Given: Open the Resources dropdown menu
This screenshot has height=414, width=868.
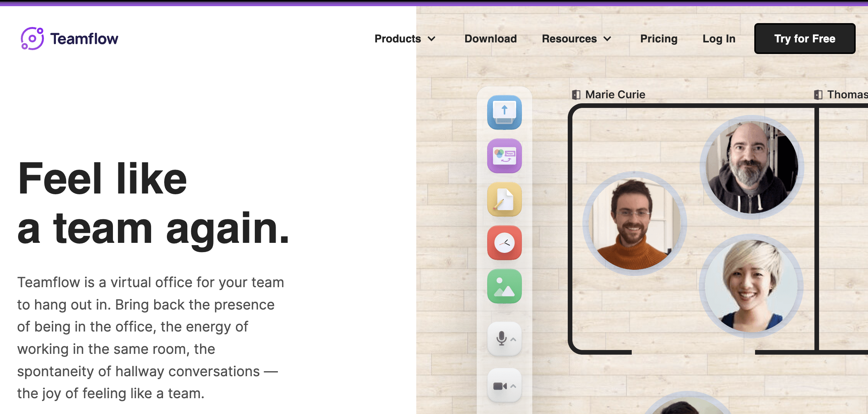Looking at the screenshot, I should coord(577,39).
